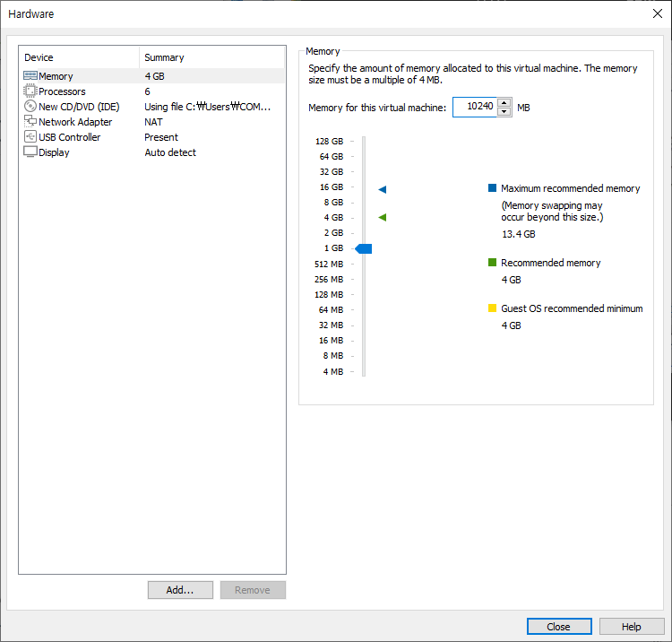Select the Processors chip icon

click(30, 91)
